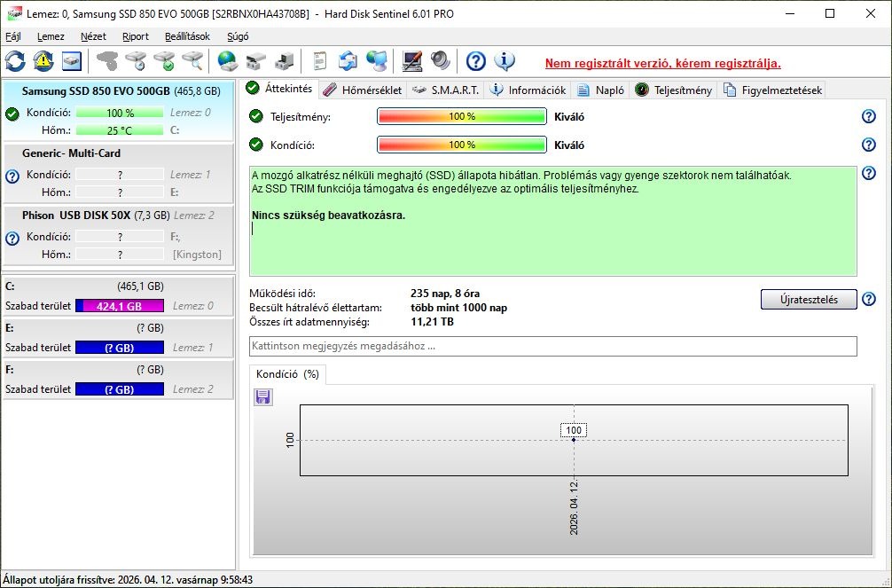
Task: Click the több mint 1000 nap value
Action: point(458,308)
